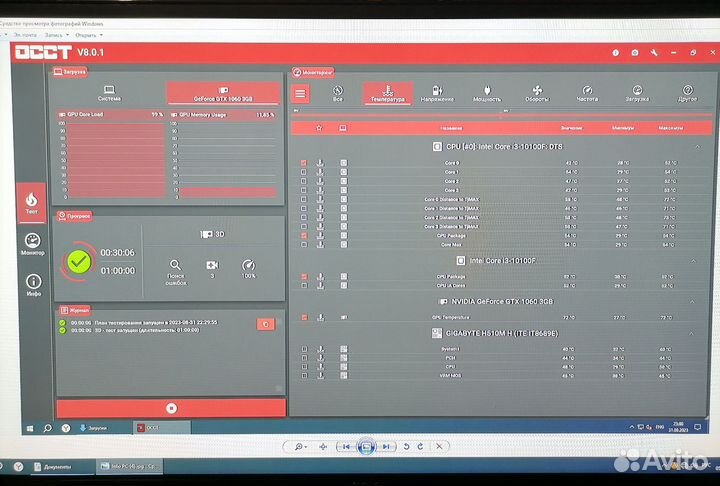
Task: Toggle the GPU Temperature checkbox
Action: [304, 317]
